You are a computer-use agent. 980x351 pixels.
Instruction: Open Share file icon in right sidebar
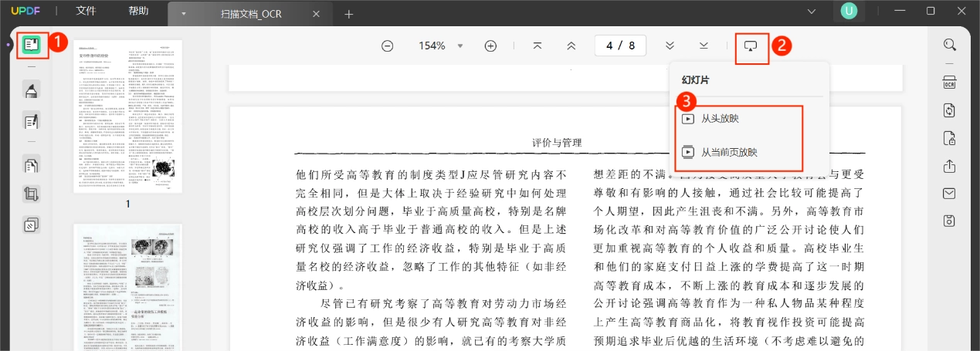click(950, 166)
